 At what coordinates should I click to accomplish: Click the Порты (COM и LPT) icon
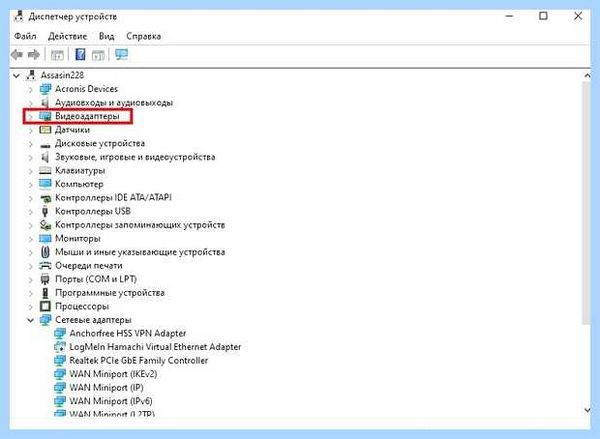(x=45, y=279)
